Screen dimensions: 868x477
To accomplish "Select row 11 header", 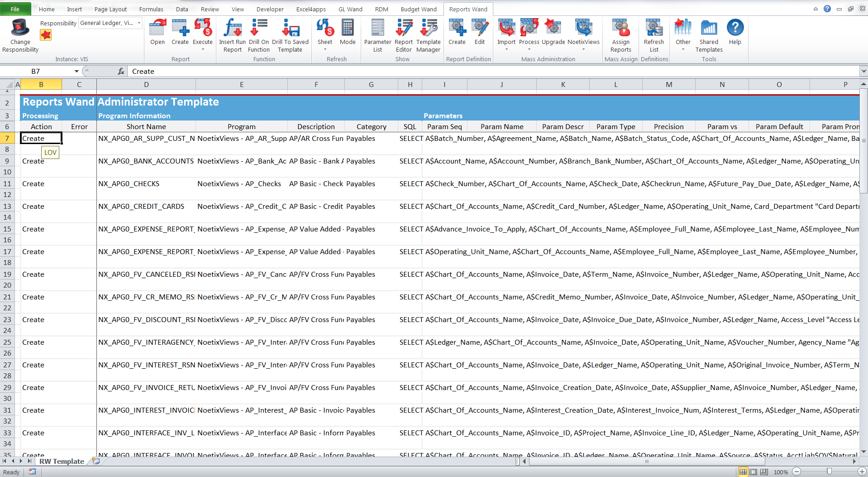I will point(7,183).
